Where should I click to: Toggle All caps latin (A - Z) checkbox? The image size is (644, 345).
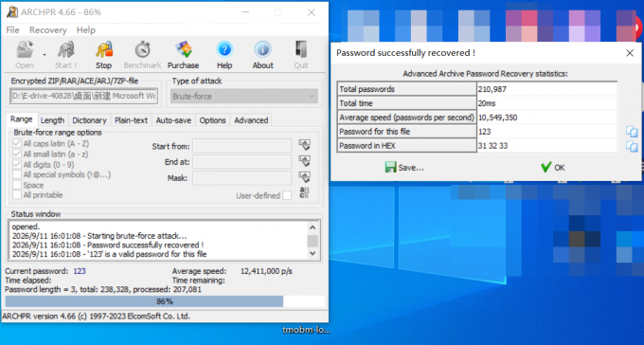(17, 143)
